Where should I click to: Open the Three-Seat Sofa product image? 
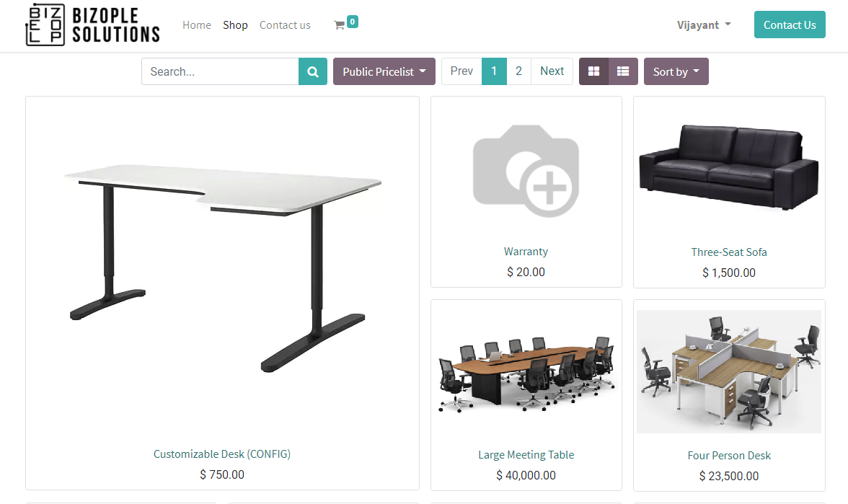click(x=728, y=167)
